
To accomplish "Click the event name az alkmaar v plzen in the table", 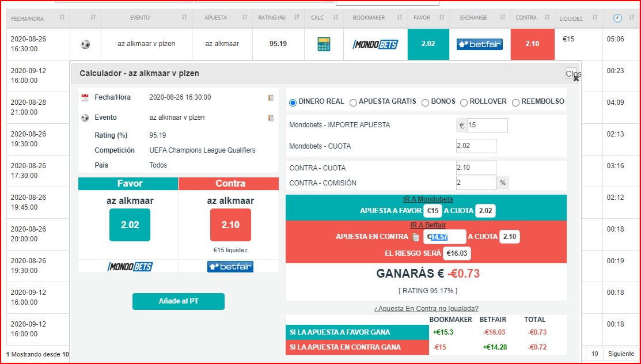I will pos(146,44).
